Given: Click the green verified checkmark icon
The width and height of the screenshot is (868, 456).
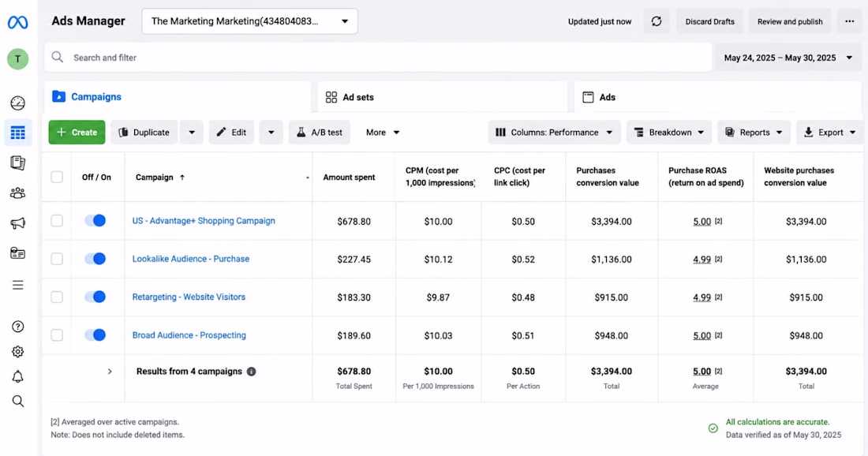Looking at the screenshot, I should point(713,428).
